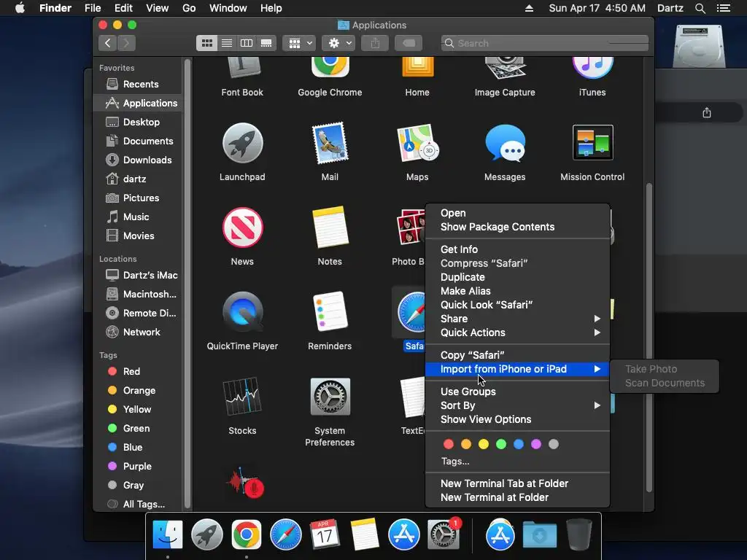Select the Photo Booth app icon
This screenshot has width=747, height=560.
click(410, 227)
